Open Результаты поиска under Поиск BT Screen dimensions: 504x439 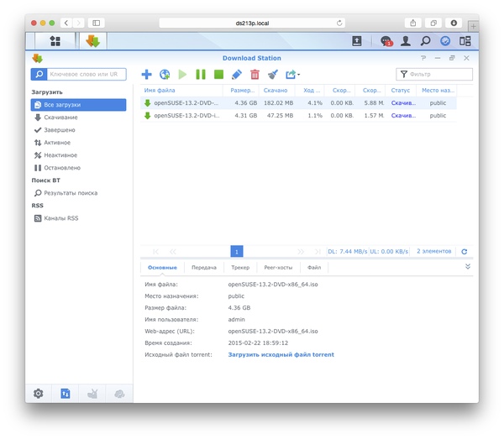click(78, 193)
